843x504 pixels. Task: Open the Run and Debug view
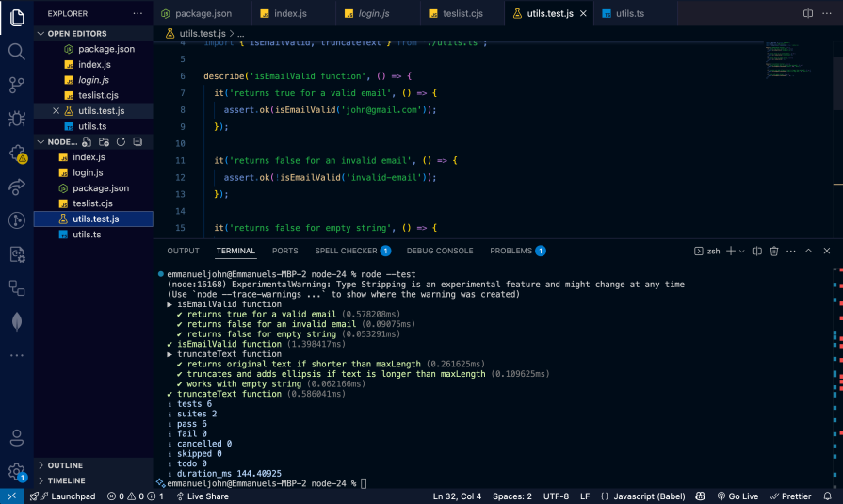17,119
